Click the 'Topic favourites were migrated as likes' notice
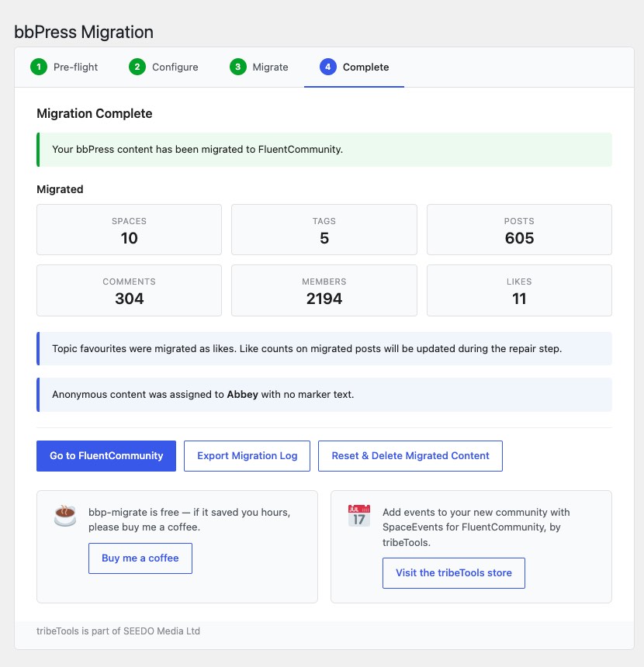 point(324,349)
